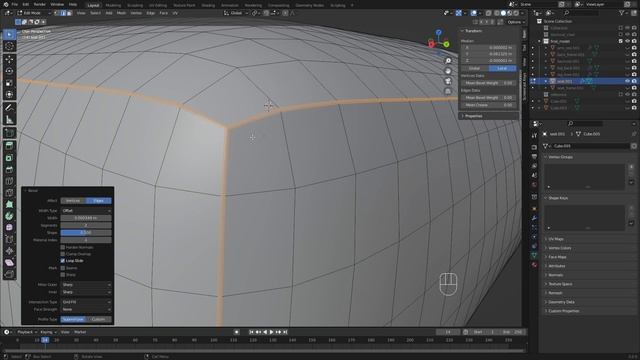The width and height of the screenshot is (640, 360).
Task: Hide the selected highlighted outliner object
Action: [627, 81]
